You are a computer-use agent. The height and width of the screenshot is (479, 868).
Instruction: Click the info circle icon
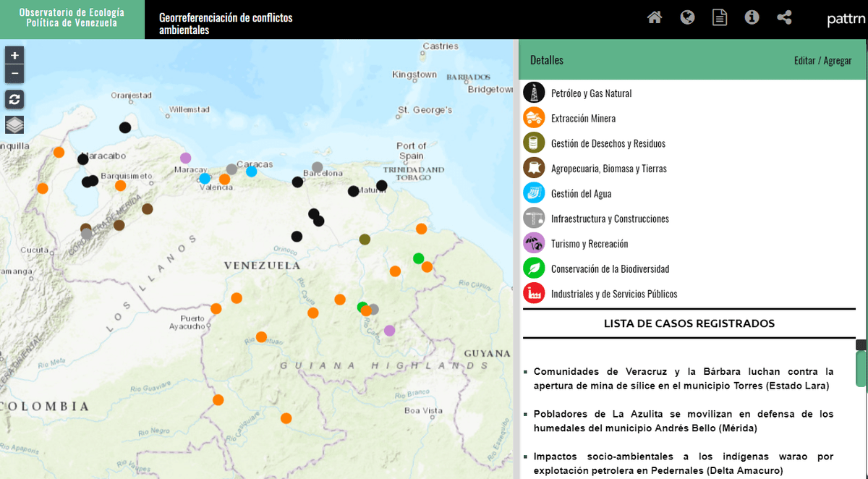pos(752,17)
